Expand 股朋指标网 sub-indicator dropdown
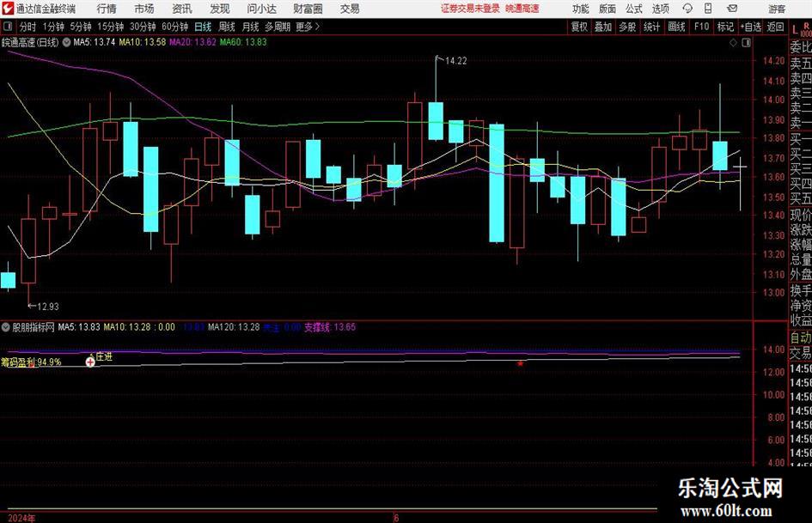The image size is (812, 523). 6,327
